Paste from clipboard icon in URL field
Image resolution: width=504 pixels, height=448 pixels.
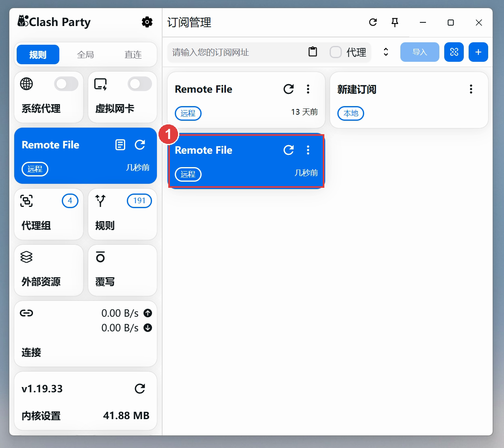[x=313, y=52]
